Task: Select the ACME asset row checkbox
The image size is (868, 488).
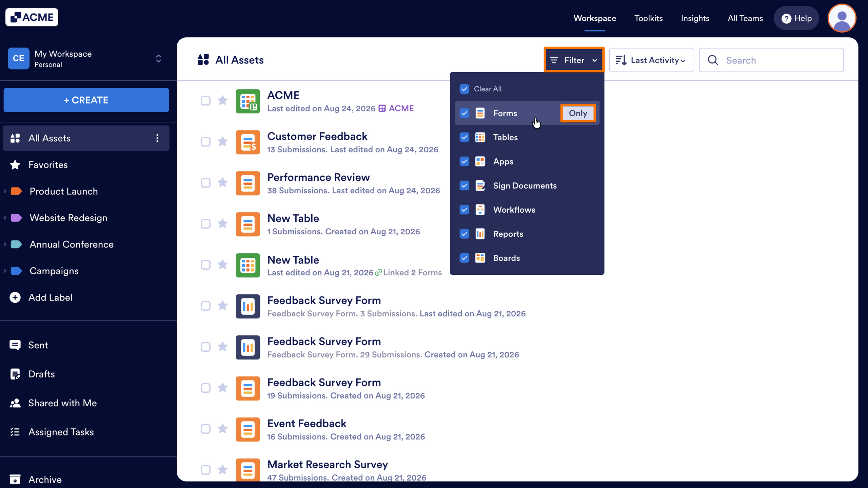Action: coord(205,101)
